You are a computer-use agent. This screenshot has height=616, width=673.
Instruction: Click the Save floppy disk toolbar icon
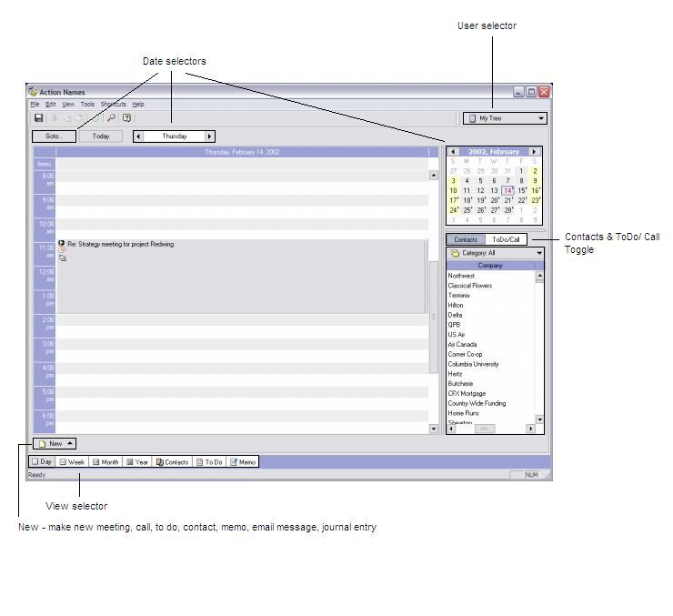38,118
